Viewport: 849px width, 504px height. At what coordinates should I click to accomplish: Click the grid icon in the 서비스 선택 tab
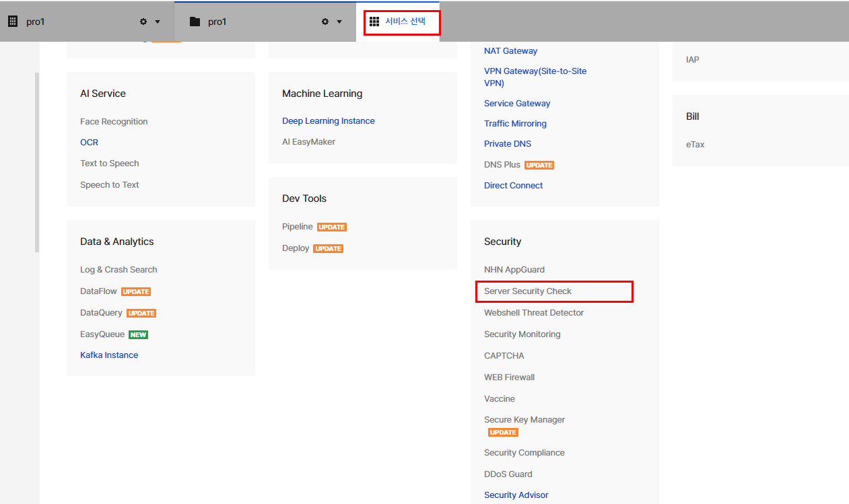pyautogui.click(x=374, y=22)
